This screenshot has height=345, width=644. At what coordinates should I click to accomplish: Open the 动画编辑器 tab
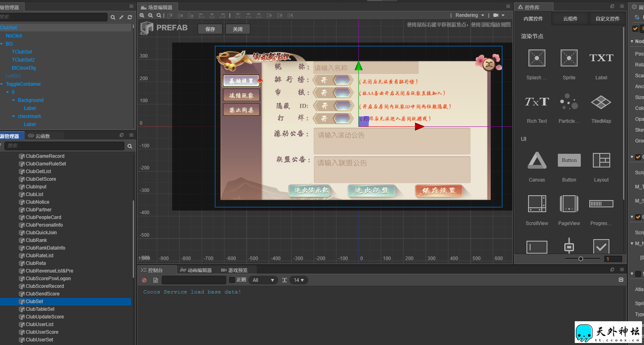point(196,270)
